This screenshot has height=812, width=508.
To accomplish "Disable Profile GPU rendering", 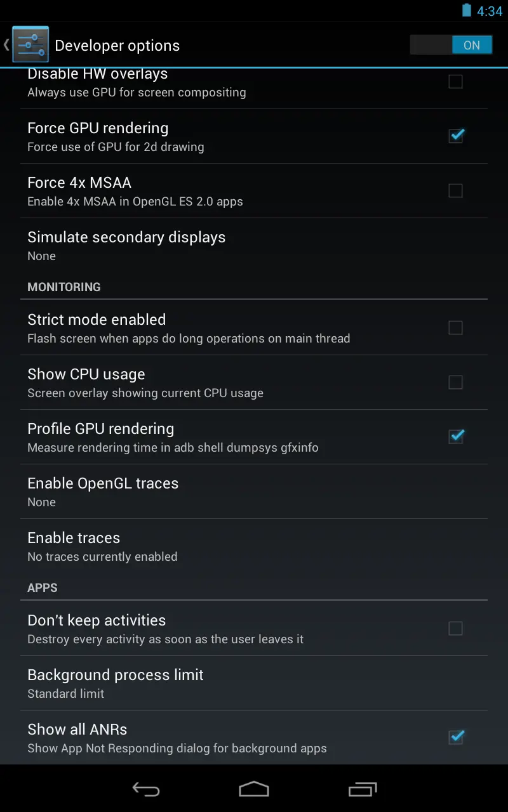I will tap(455, 436).
